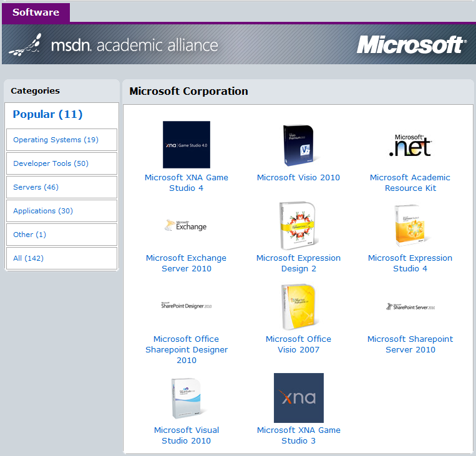Follow the Microsoft Expression Design 2 link
476x456 pixels.
point(298,263)
